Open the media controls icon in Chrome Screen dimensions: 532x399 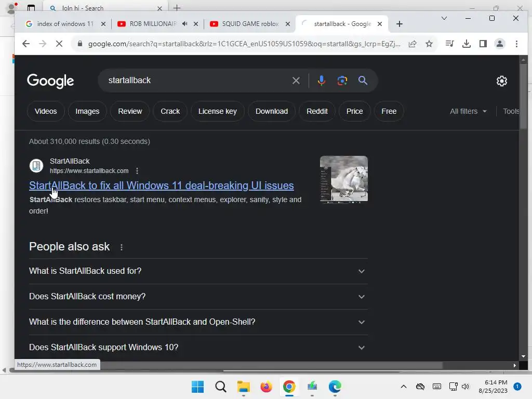coord(449,44)
